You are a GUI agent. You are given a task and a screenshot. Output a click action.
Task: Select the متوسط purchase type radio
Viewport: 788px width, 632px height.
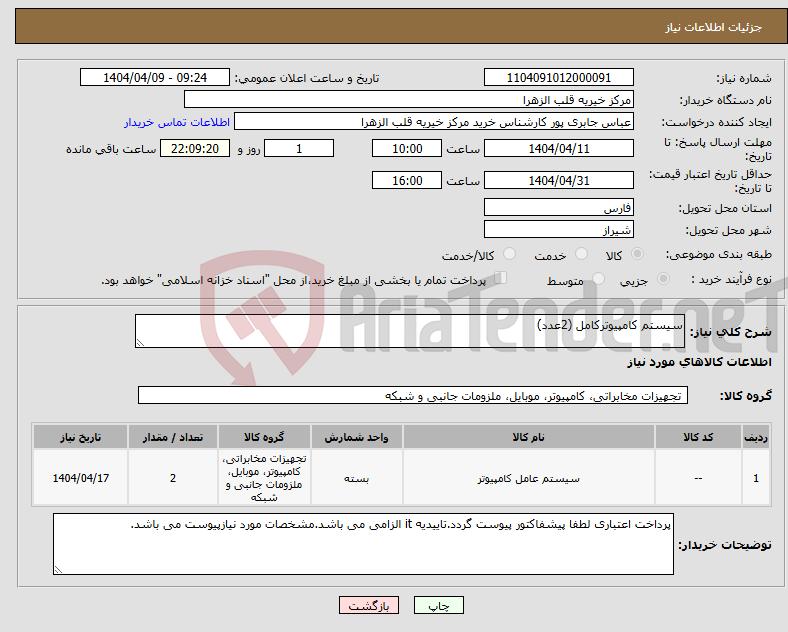point(598,278)
